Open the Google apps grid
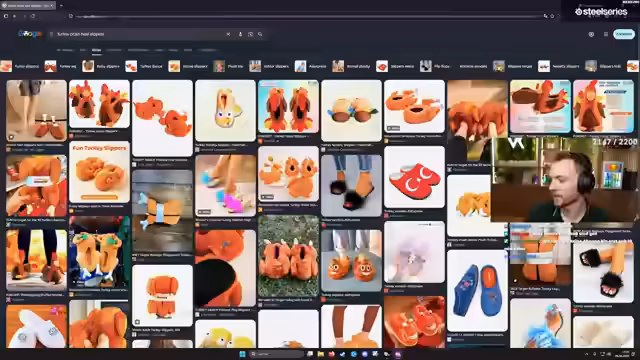 606,34
